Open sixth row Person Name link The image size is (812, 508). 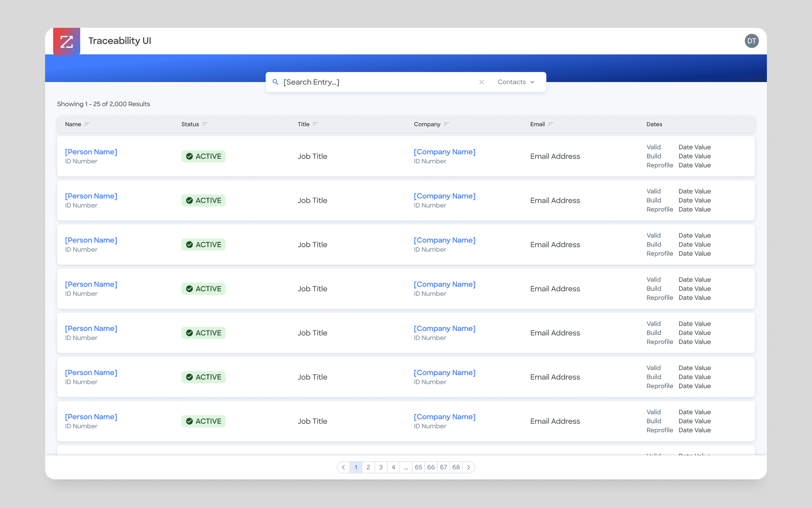[91, 373]
